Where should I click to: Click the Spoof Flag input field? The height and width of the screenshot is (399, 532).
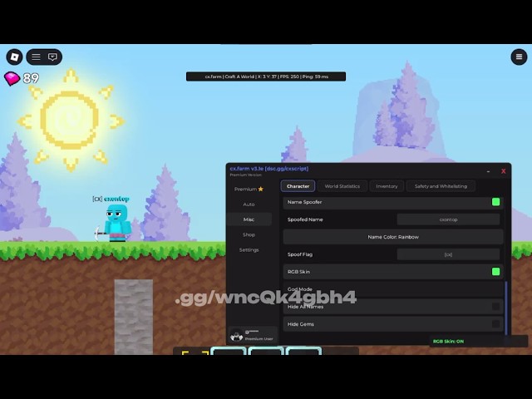[448, 254]
